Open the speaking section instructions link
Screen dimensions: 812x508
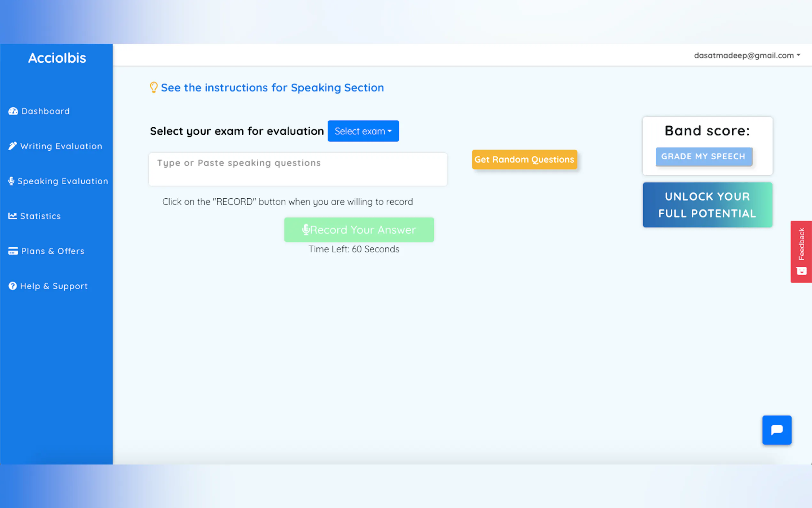point(272,88)
